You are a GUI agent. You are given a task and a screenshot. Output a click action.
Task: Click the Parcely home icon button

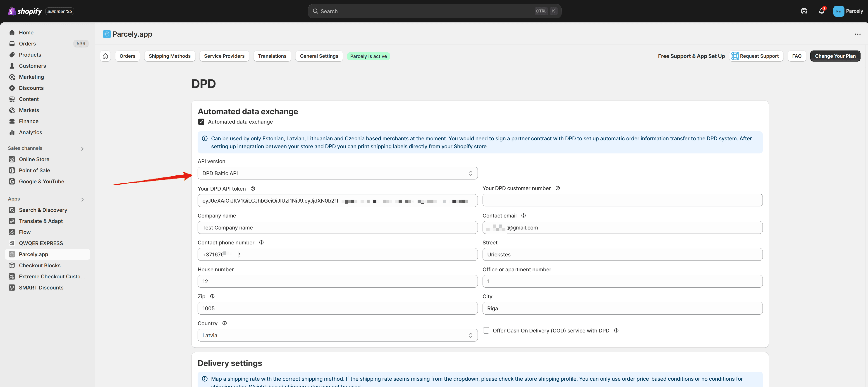click(x=105, y=56)
